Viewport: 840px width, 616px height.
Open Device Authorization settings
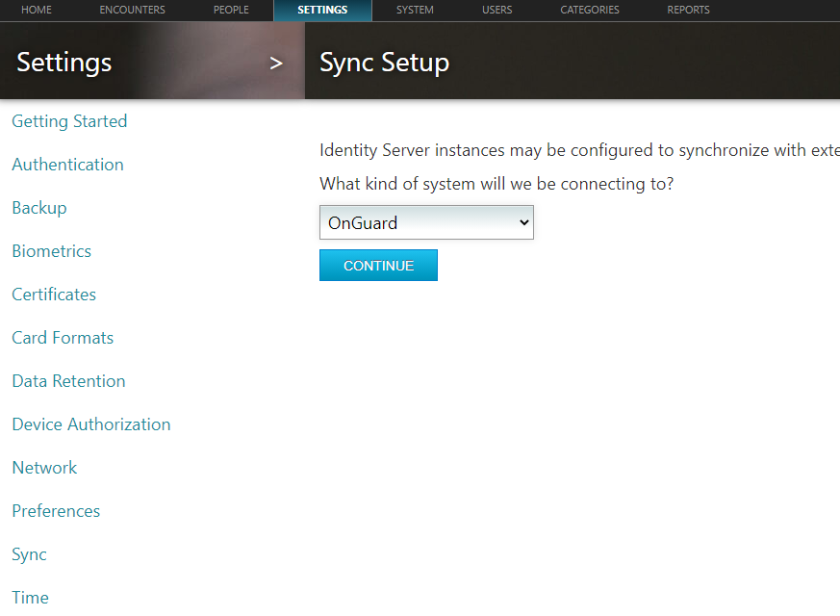click(91, 424)
